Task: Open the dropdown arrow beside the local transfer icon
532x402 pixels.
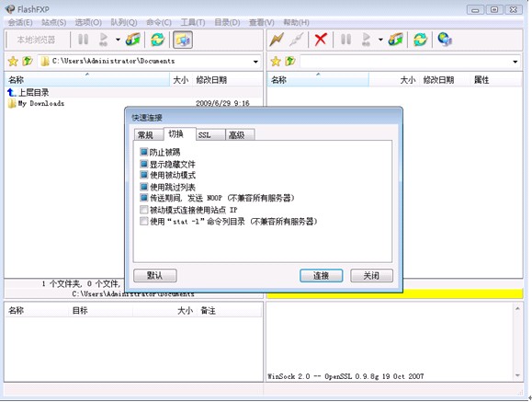Action: pos(118,40)
